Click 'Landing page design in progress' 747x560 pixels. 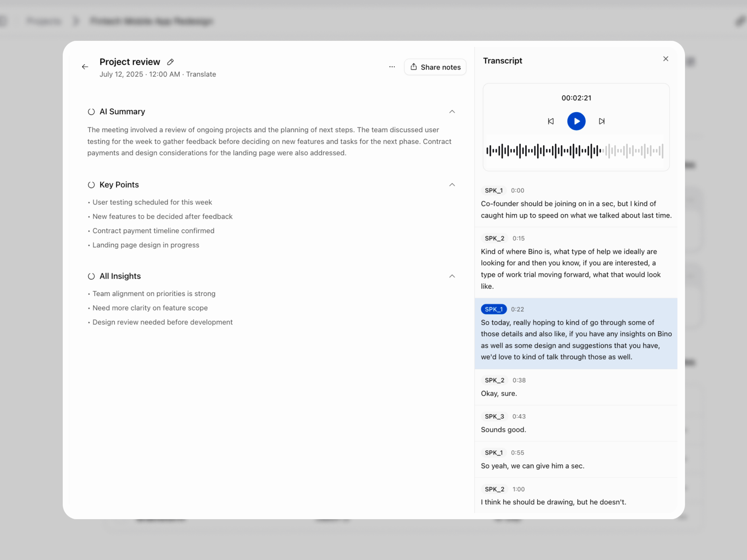[x=146, y=245]
